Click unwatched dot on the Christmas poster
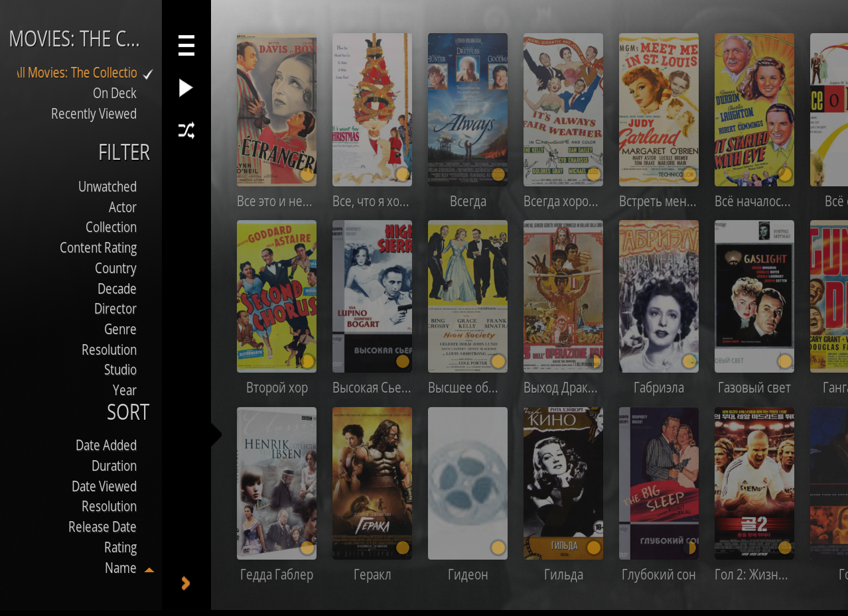 pyautogui.click(x=403, y=174)
